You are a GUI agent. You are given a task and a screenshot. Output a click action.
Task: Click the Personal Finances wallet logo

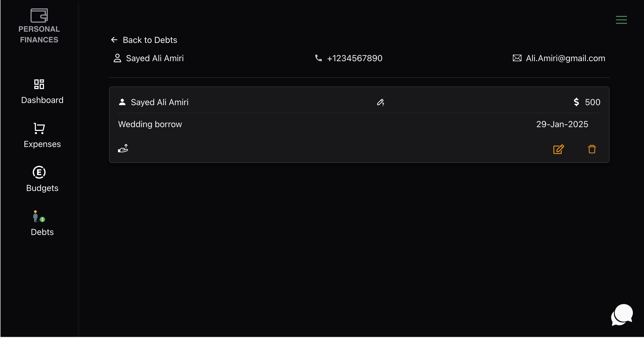click(39, 16)
